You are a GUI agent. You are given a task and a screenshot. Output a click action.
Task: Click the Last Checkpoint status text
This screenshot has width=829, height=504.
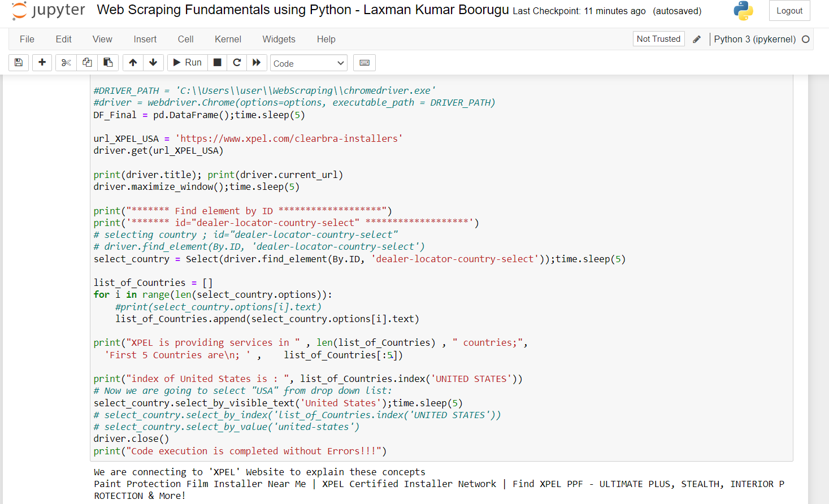coord(579,11)
